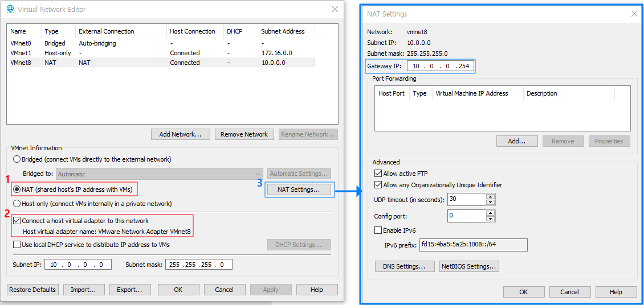Click Virtual Machine IP Address column header
Screen dimensions: 644x305
coord(478,93)
